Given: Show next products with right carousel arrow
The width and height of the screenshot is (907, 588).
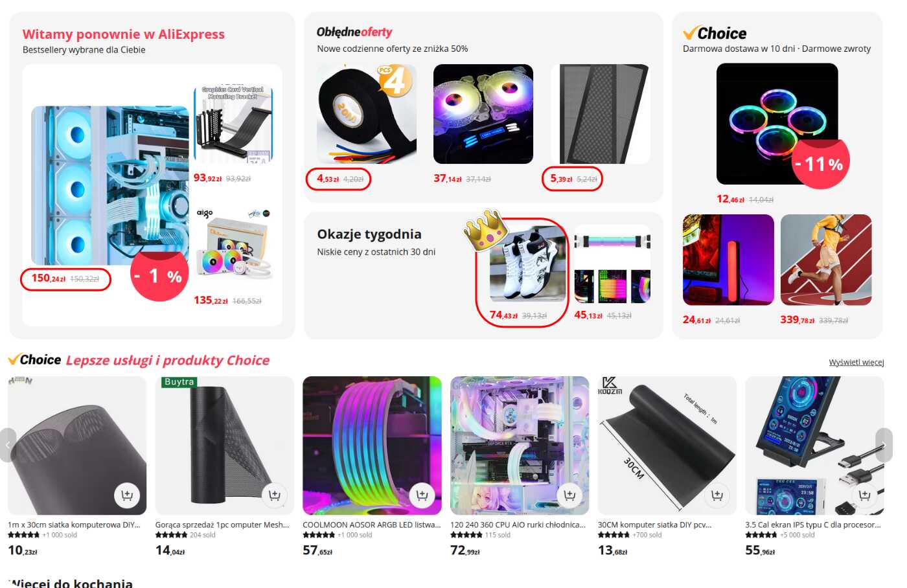Looking at the screenshot, I should click(x=884, y=445).
